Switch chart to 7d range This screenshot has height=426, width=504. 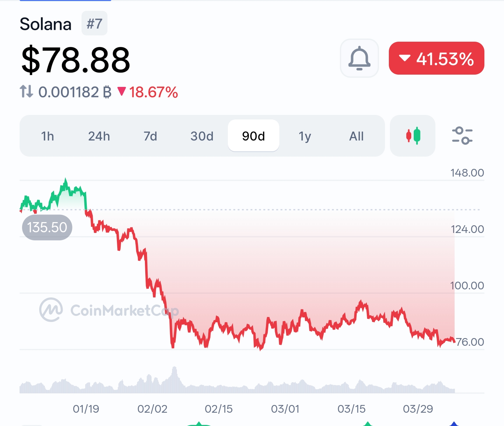pyautogui.click(x=150, y=136)
